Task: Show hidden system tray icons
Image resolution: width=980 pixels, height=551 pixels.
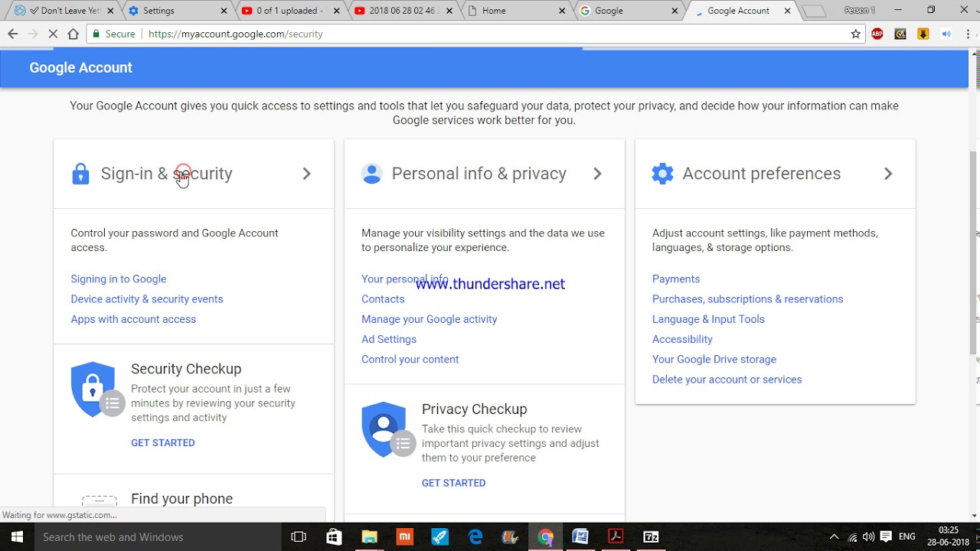Action: tap(834, 537)
